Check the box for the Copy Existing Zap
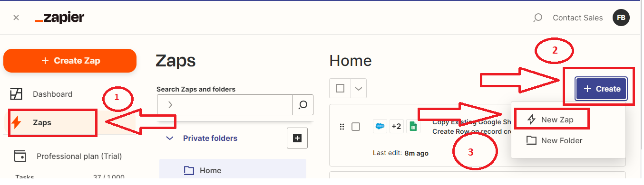The width and height of the screenshot is (644, 185). (x=356, y=127)
